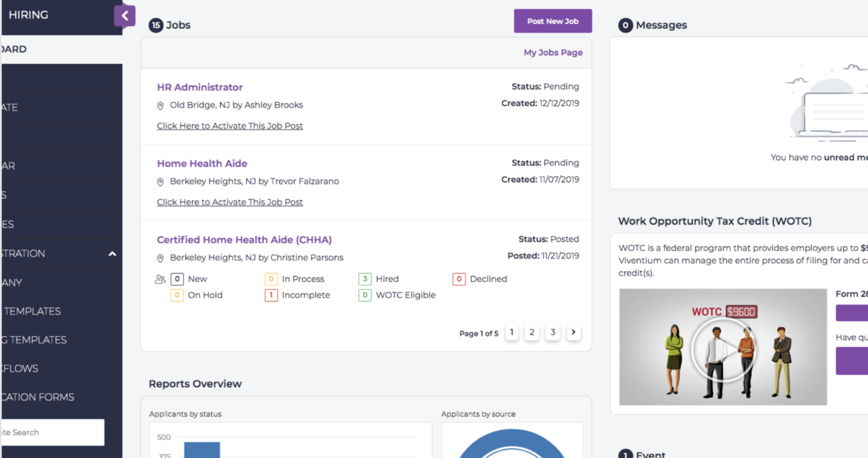Click Posted: 11/21/2019 text

click(x=543, y=256)
